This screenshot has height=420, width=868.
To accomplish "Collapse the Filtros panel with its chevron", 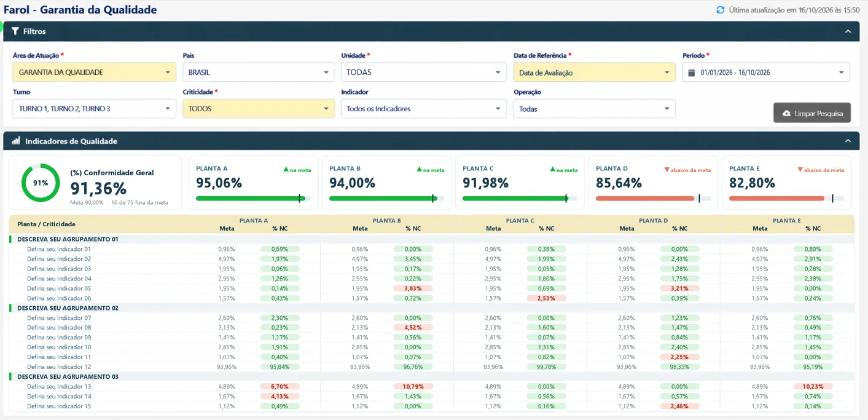I will coord(848,31).
